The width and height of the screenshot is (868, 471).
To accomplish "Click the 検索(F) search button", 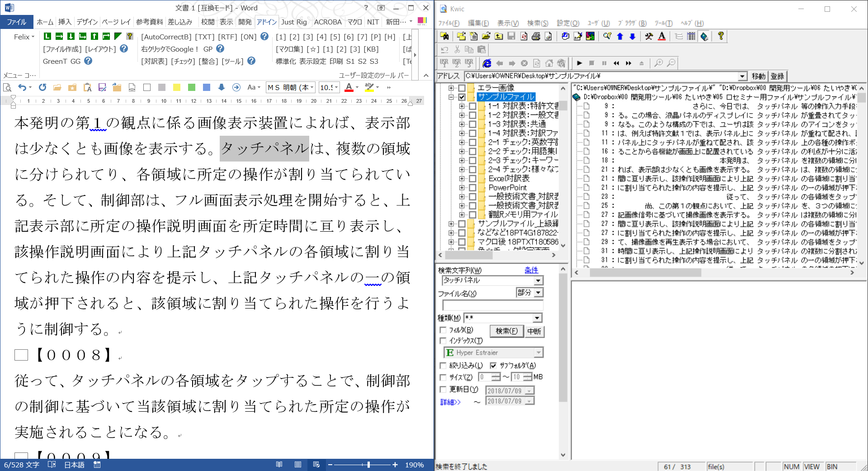I will [x=506, y=331].
